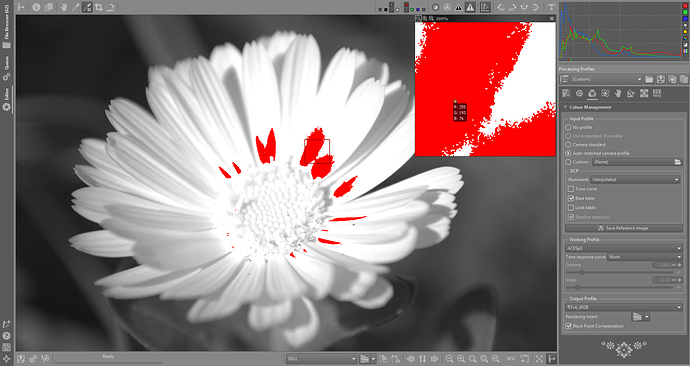The width and height of the screenshot is (690, 366).
Task: Load a processing profile from file
Action: point(649,79)
